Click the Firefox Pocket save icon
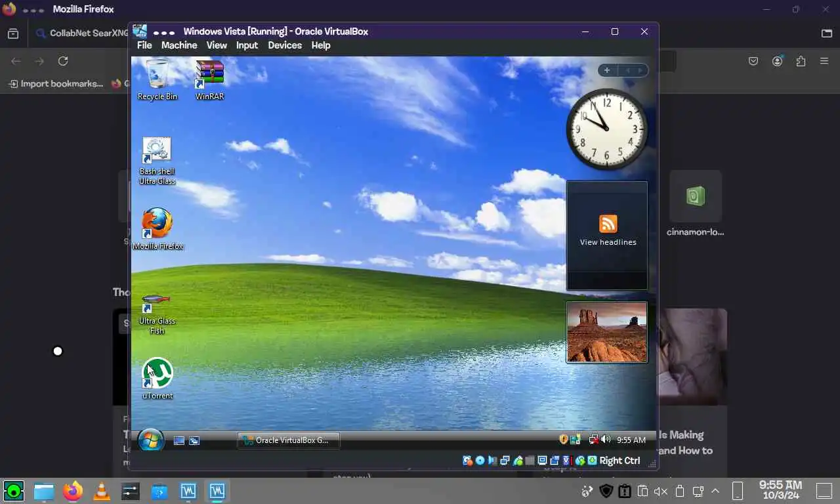The height and width of the screenshot is (504, 840). (753, 61)
